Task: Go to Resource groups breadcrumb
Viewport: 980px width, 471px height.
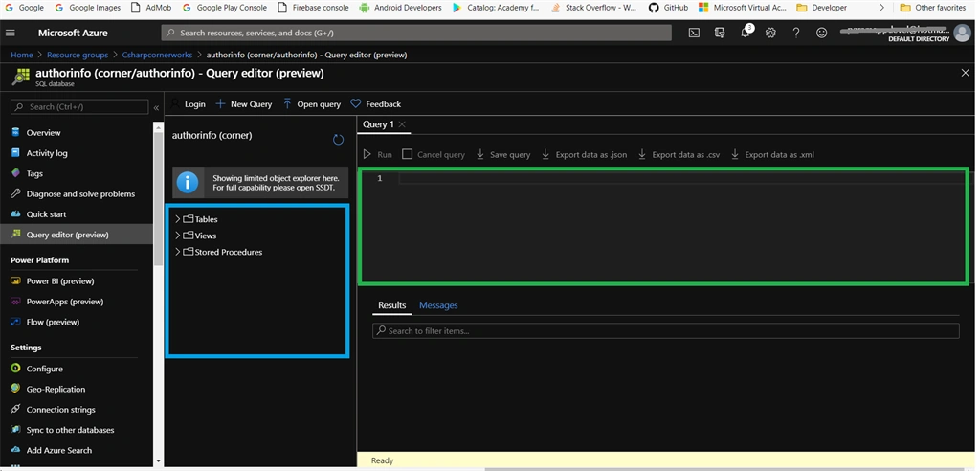Action: click(78, 55)
